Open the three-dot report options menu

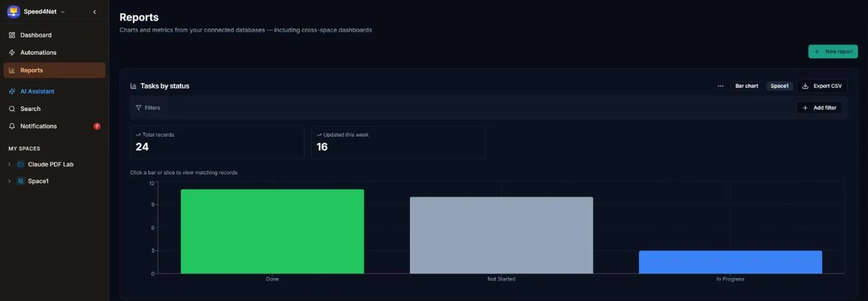[720, 86]
